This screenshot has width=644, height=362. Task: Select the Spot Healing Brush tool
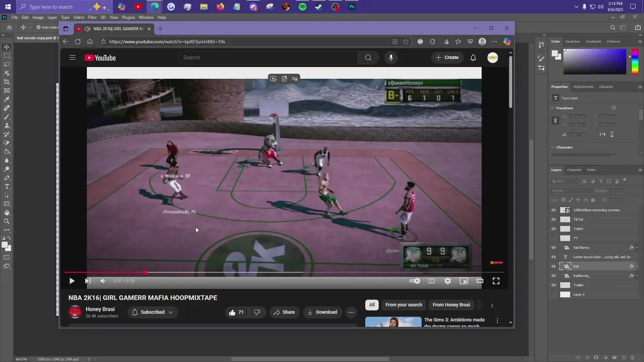[7, 108]
